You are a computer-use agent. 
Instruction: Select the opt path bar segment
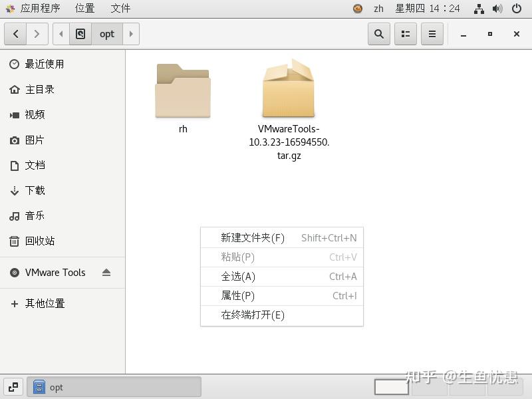107,34
